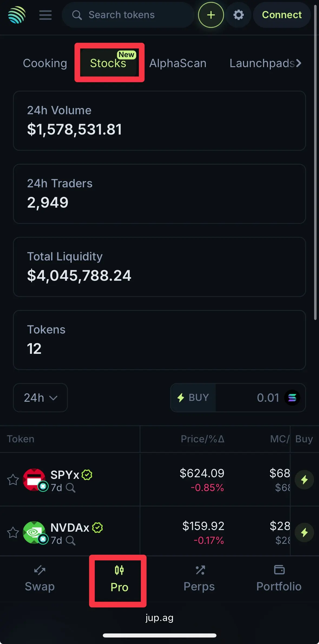This screenshot has width=319, height=644.
Task: Open settings gear icon
Action: [238, 15]
